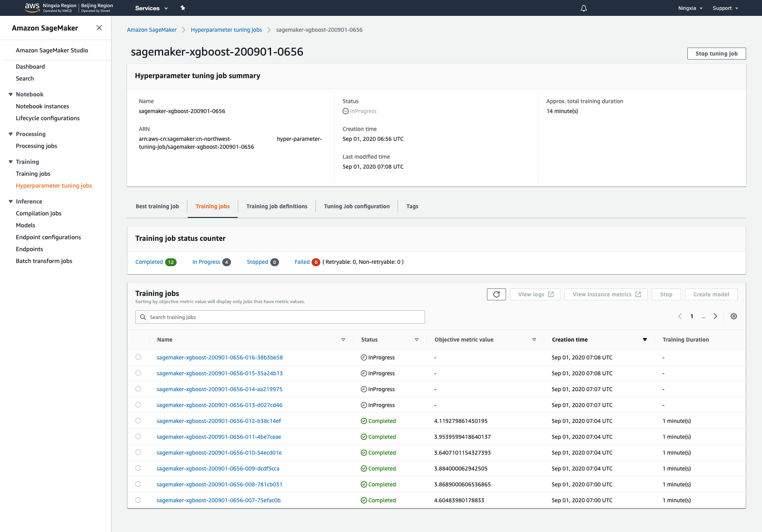Click into Search training jobs field
The width and height of the screenshot is (762, 532).
[x=280, y=317]
